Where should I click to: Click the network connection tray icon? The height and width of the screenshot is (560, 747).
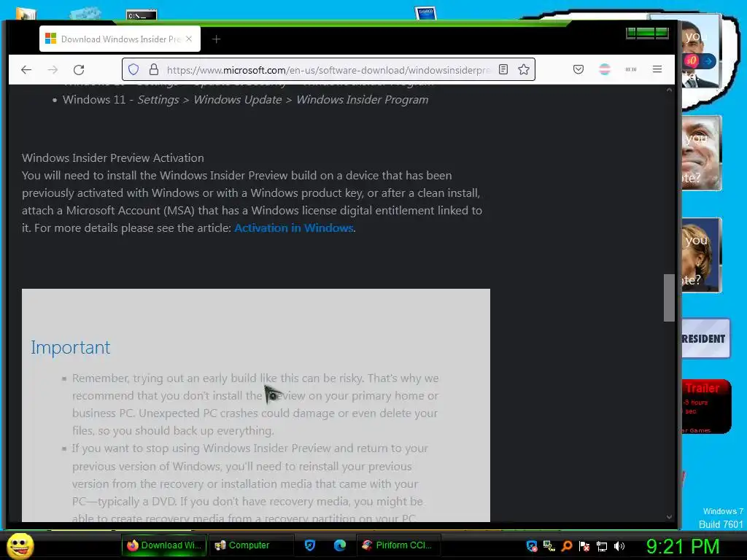click(x=602, y=546)
